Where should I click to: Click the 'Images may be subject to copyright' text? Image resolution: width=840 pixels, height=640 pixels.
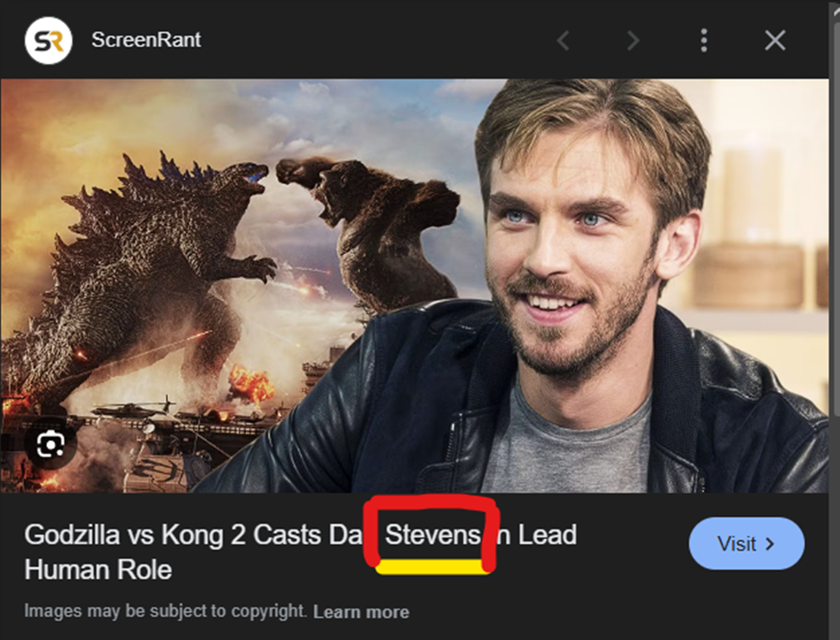point(166,611)
